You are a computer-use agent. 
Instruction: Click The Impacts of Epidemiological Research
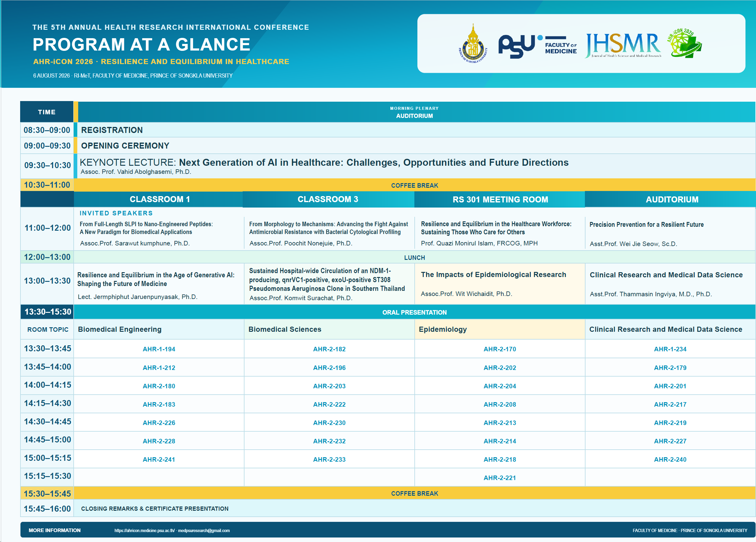[493, 275]
